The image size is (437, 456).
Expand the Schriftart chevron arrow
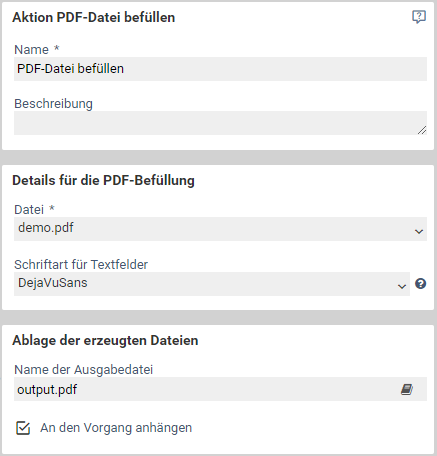point(402,286)
